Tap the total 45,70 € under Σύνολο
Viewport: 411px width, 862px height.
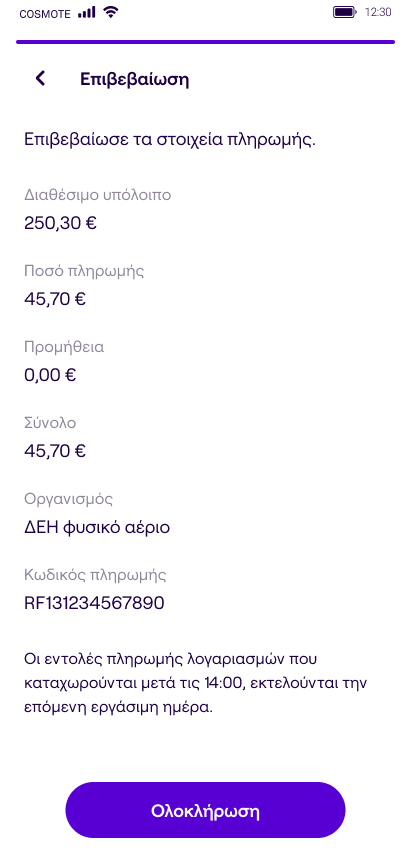[x=55, y=451]
